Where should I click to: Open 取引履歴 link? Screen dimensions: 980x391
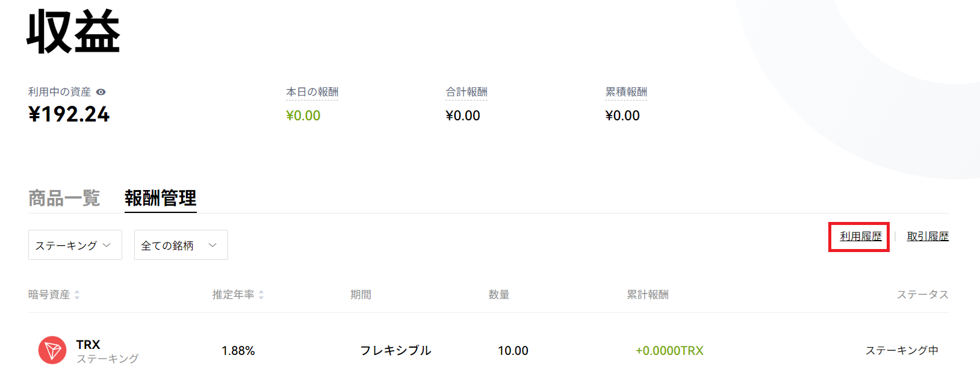(928, 236)
